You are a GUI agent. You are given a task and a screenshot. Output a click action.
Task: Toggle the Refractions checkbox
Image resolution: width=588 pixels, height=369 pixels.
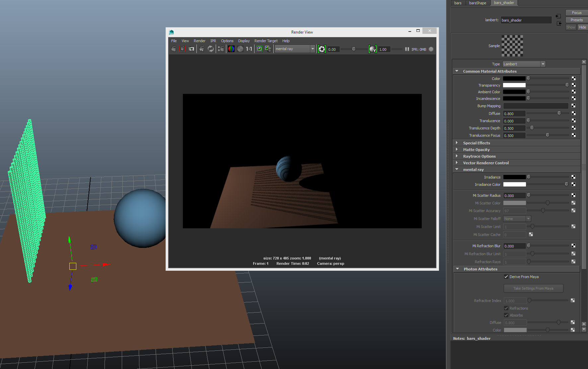[x=506, y=308]
